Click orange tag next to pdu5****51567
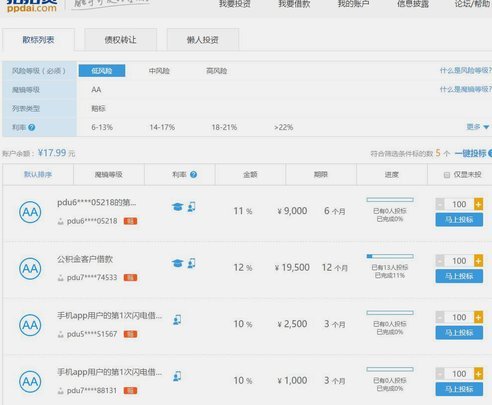This screenshot has height=405, width=492. (x=130, y=334)
